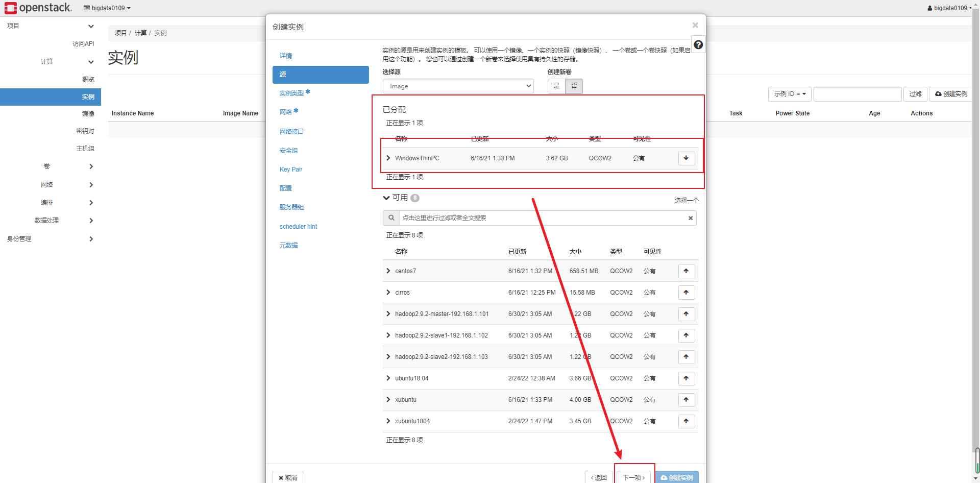Click the Back button in dialog
The width and height of the screenshot is (980, 483).
point(599,477)
